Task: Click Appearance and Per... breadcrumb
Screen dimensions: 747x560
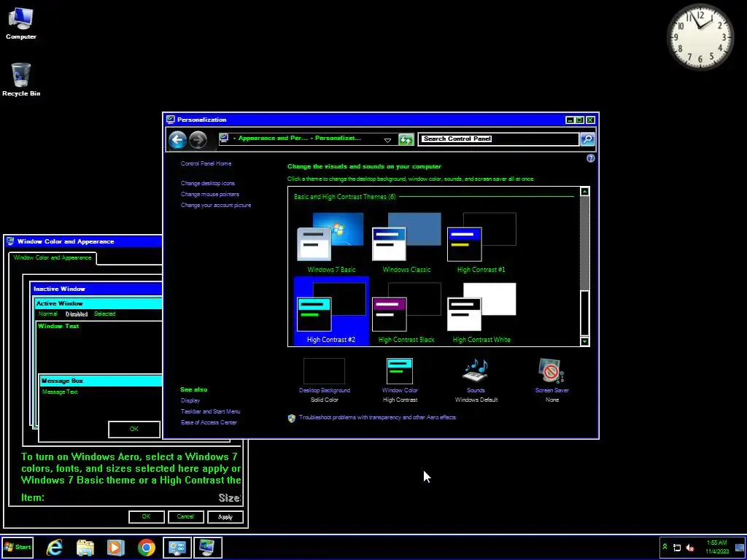Action: click(x=273, y=139)
